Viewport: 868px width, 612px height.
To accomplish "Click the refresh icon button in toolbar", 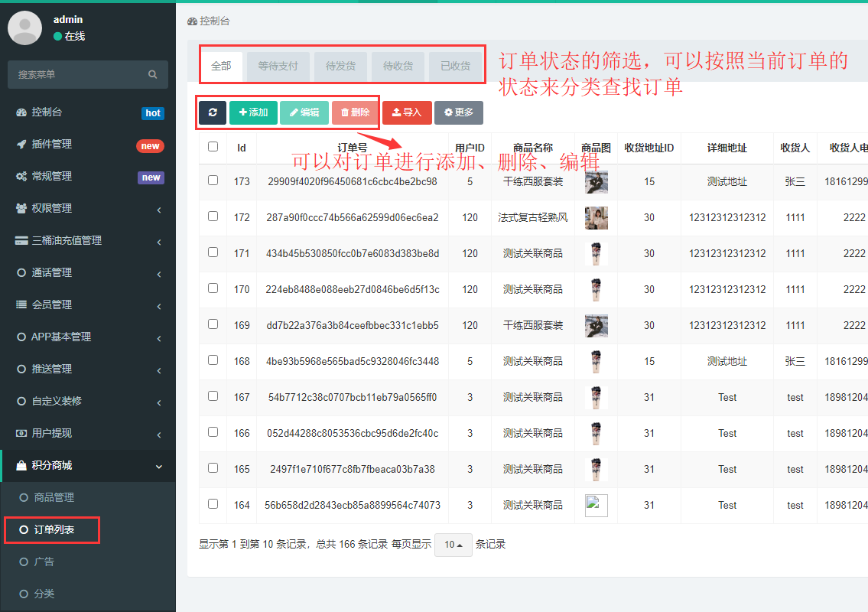I will 212,112.
